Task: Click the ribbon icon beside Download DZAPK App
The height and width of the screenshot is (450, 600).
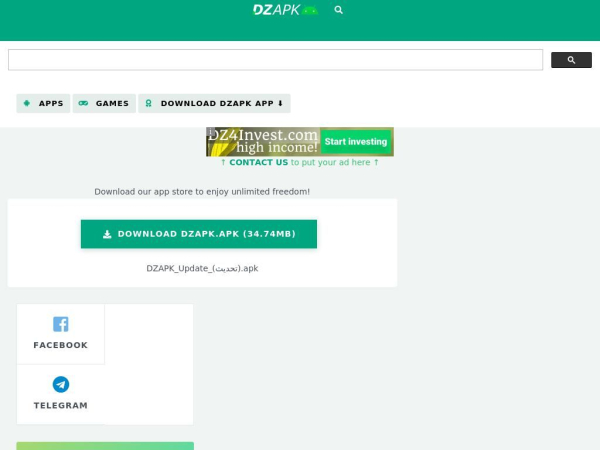Action: [148, 103]
